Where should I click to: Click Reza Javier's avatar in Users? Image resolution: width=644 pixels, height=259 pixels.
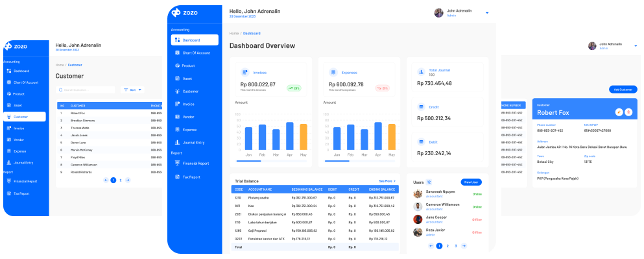point(418,232)
